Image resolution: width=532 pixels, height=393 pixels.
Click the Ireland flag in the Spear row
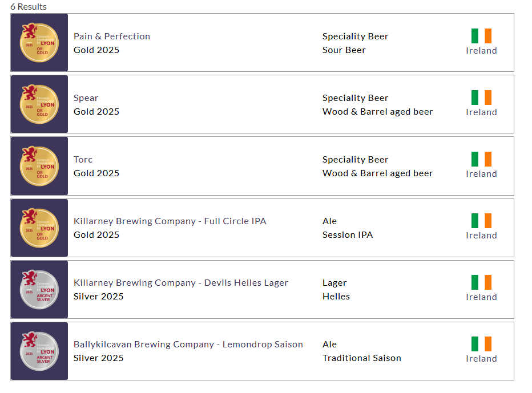481,98
